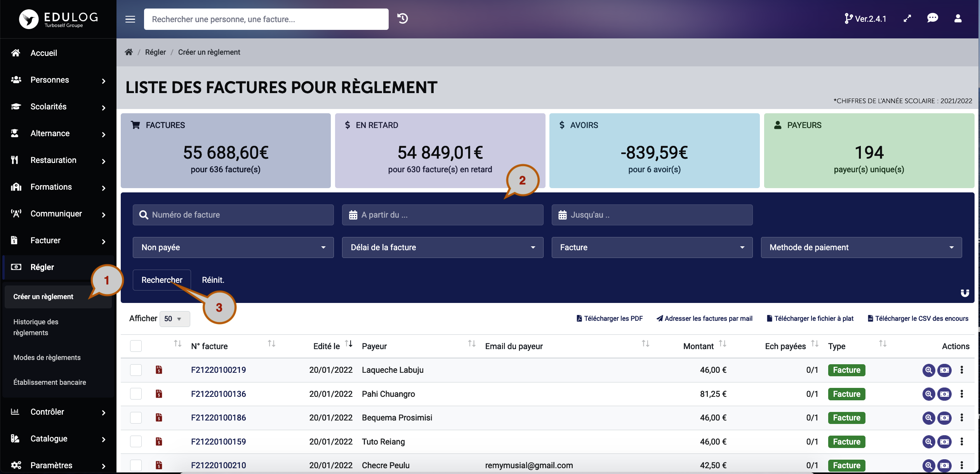
Task: Open PDF icon for invoice F21220100186
Action: pos(159,417)
